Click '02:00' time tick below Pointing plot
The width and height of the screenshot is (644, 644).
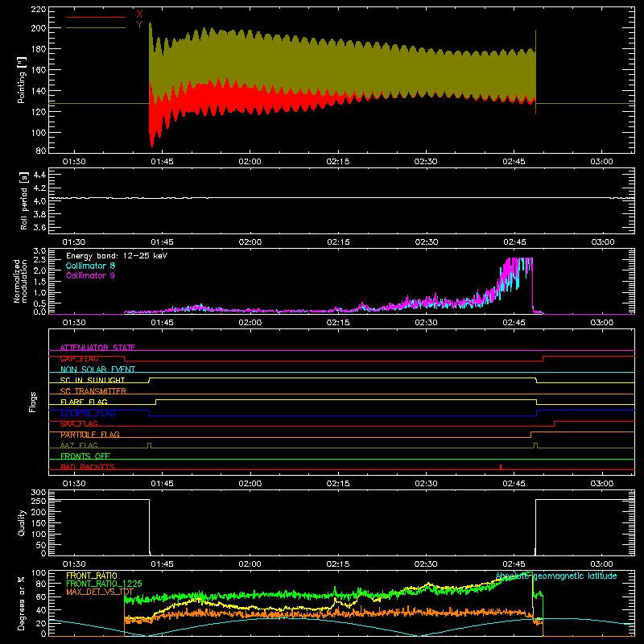[250, 162]
